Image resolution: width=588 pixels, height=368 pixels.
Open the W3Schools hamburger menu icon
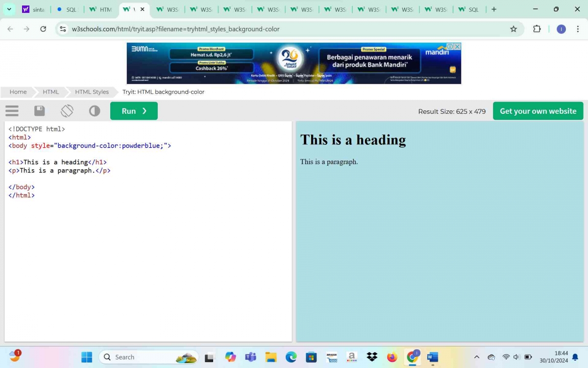pos(12,111)
